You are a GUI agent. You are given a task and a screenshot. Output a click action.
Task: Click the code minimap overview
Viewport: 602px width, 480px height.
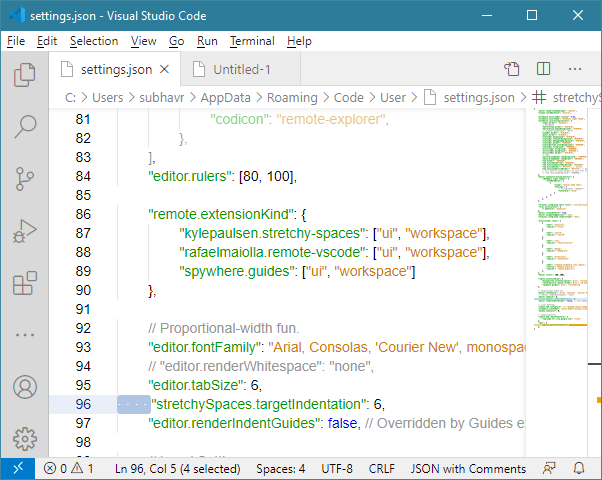click(561, 219)
